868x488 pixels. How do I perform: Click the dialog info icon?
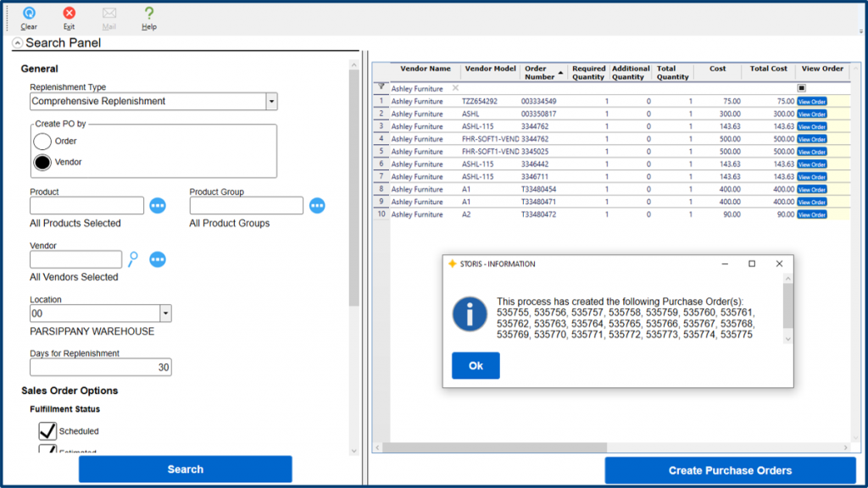(470, 314)
